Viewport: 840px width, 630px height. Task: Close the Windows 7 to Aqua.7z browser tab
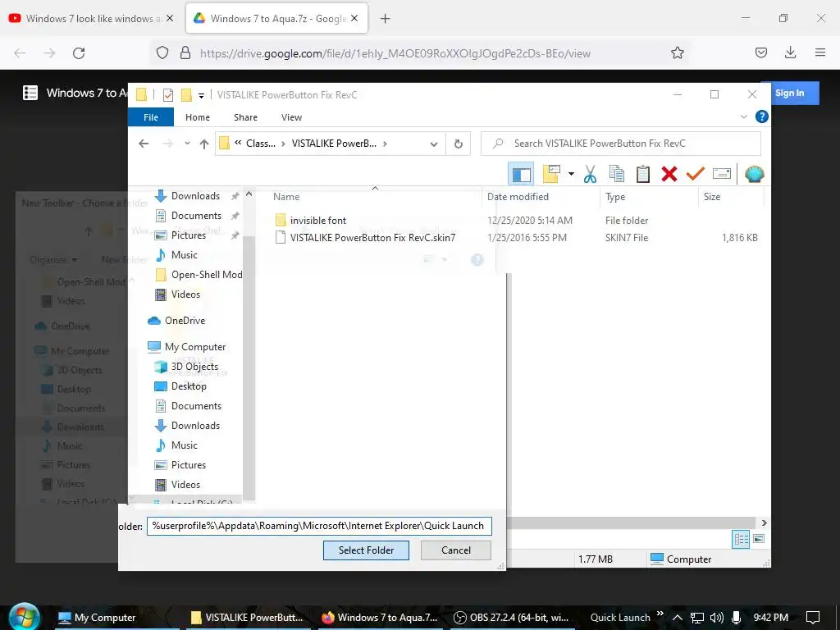354,18
